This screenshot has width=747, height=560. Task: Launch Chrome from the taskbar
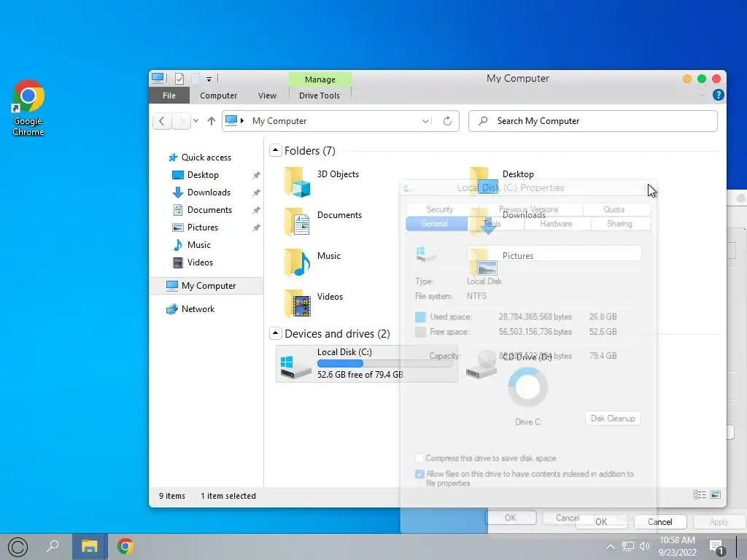(x=125, y=546)
